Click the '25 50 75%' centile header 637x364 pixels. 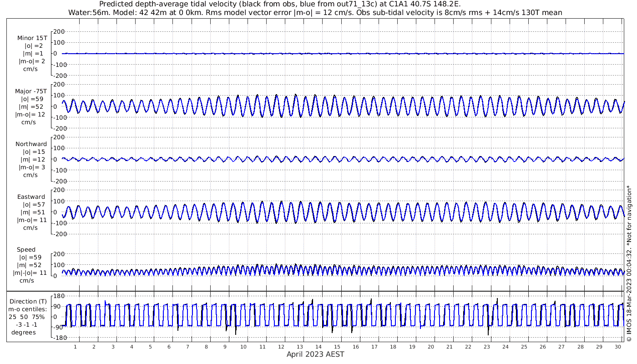point(26,317)
